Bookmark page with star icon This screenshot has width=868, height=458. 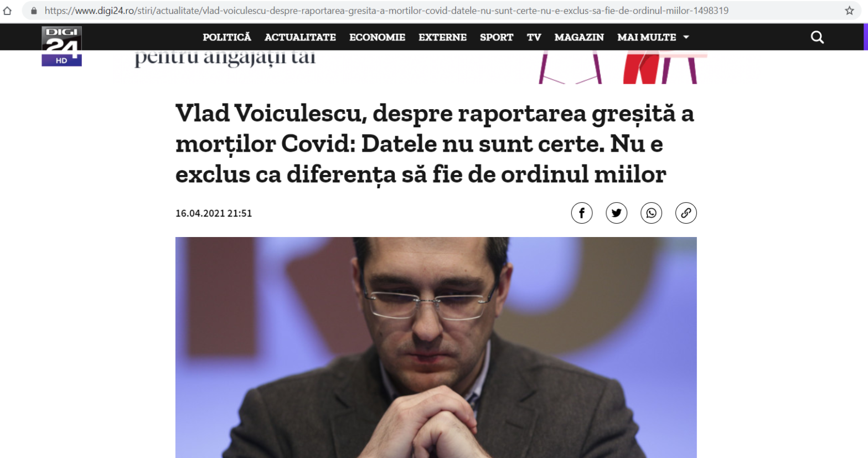tap(849, 11)
